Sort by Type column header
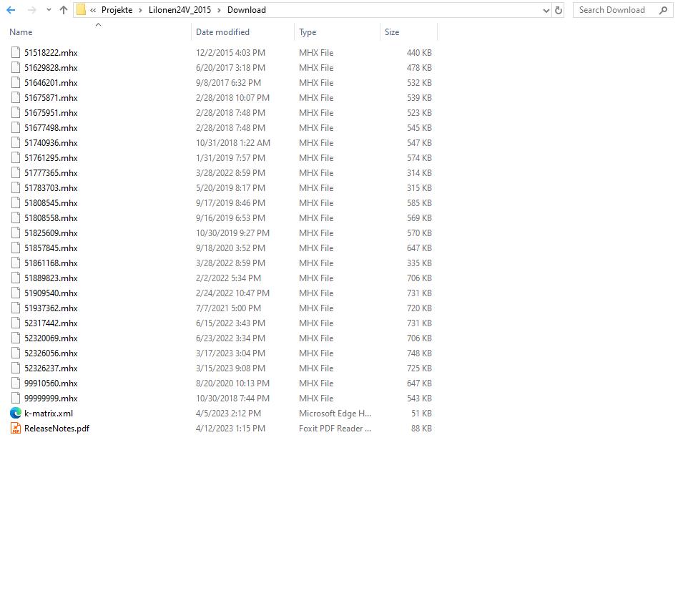678x616 pixels. [308, 32]
